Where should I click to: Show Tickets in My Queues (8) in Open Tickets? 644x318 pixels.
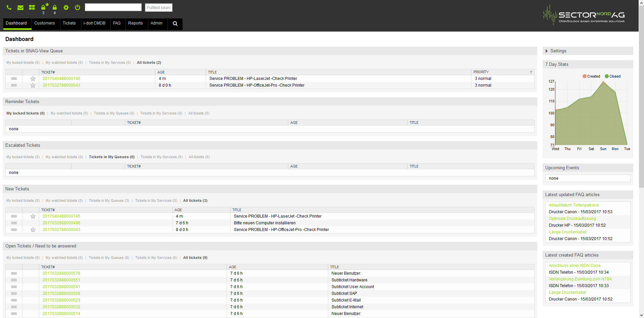(109, 258)
